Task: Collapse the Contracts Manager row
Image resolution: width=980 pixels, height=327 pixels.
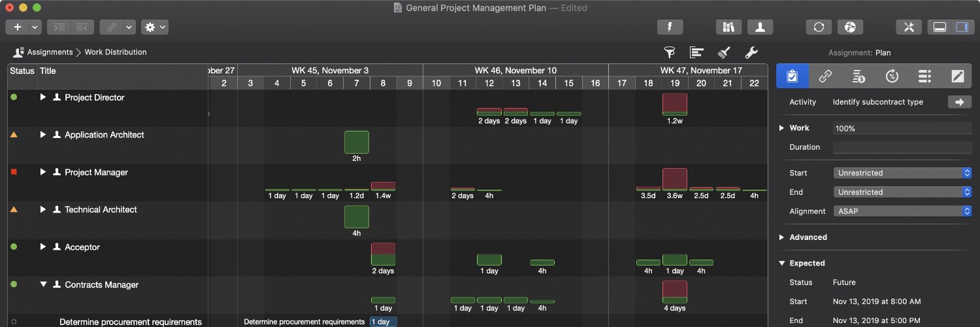Action: (x=43, y=284)
